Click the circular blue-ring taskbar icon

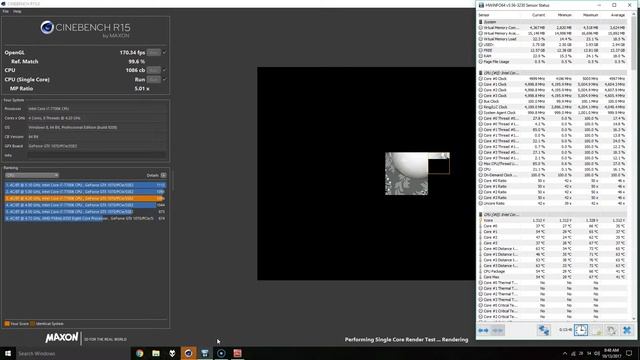[x=221, y=353]
